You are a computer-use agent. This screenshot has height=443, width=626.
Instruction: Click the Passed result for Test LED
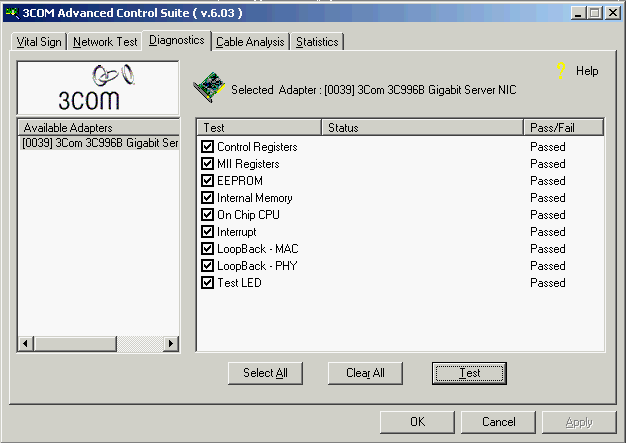point(547,283)
